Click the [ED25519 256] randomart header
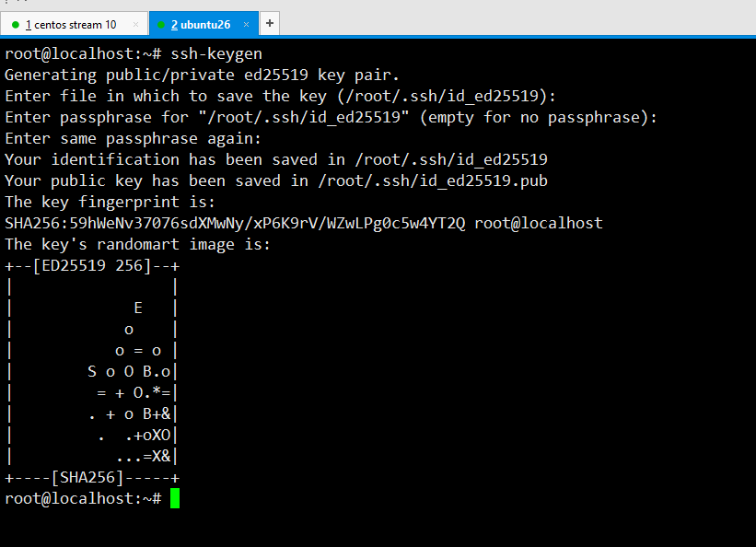Image resolution: width=756 pixels, height=547 pixels. (x=91, y=266)
